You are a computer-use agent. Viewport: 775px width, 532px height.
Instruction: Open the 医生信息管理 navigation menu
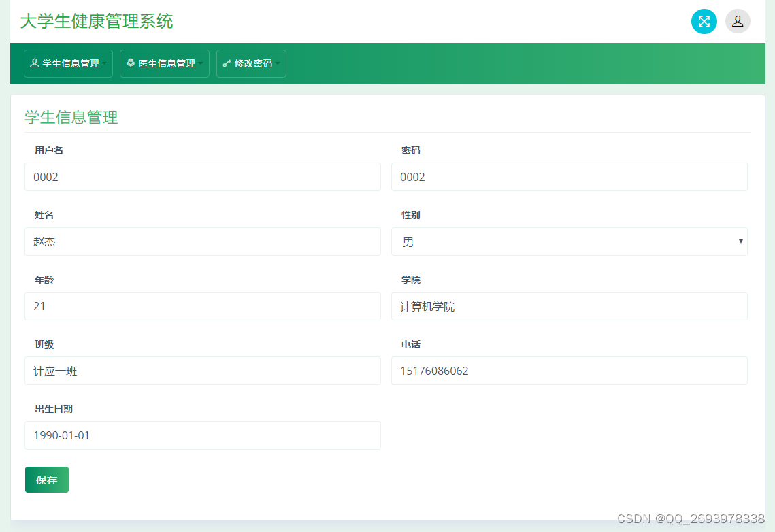[164, 63]
